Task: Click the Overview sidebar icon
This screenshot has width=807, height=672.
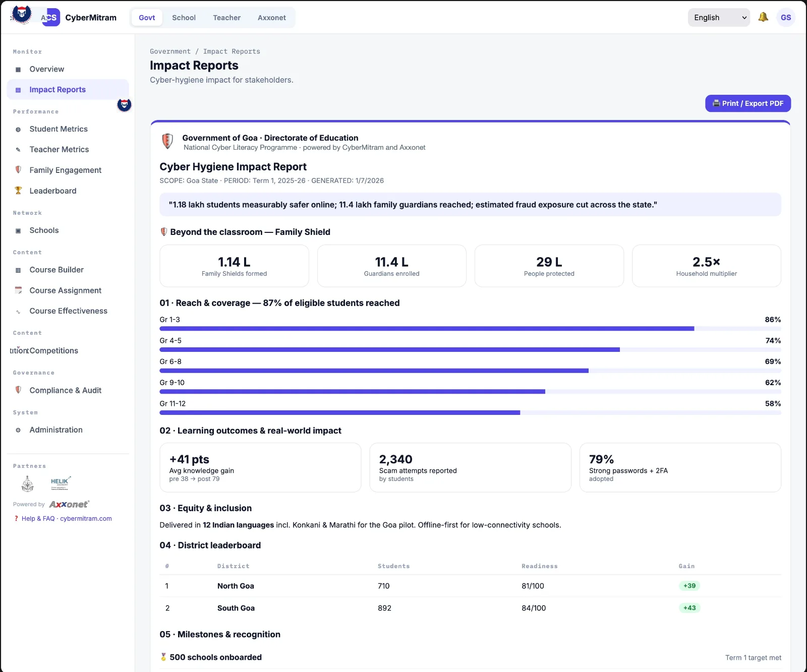Action: coord(18,70)
